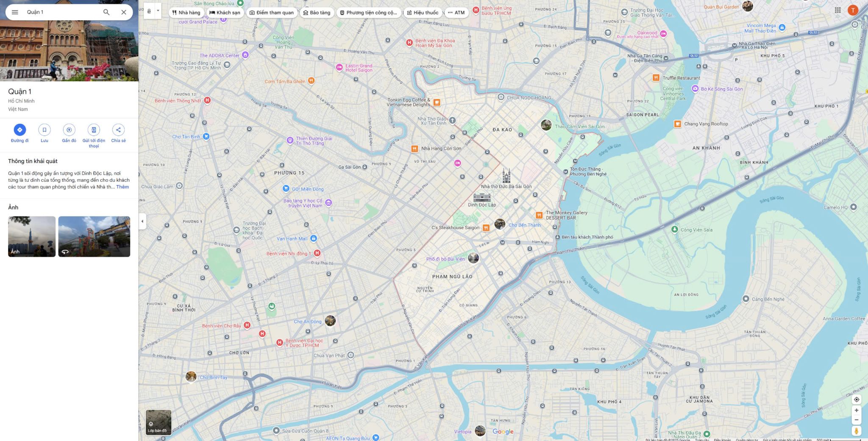
Task: Save place with the Lưu icon
Action: point(45,130)
